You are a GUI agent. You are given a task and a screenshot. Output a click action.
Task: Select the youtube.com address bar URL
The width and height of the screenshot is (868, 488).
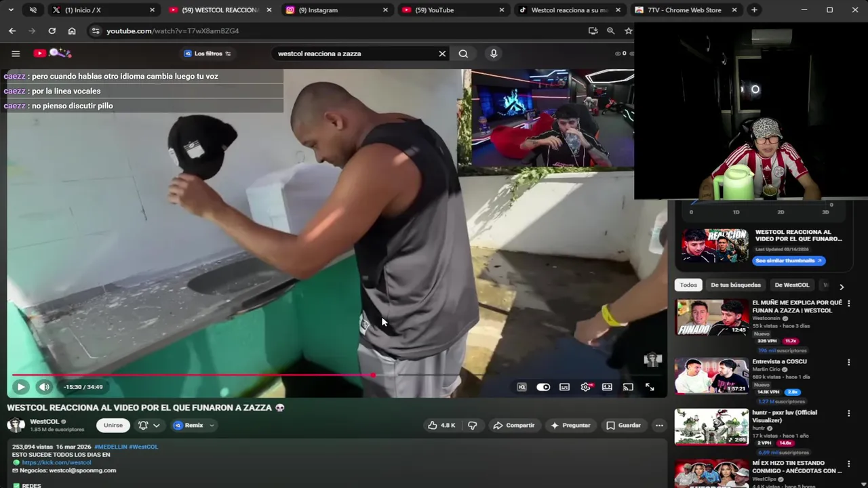click(x=172, y=30)
